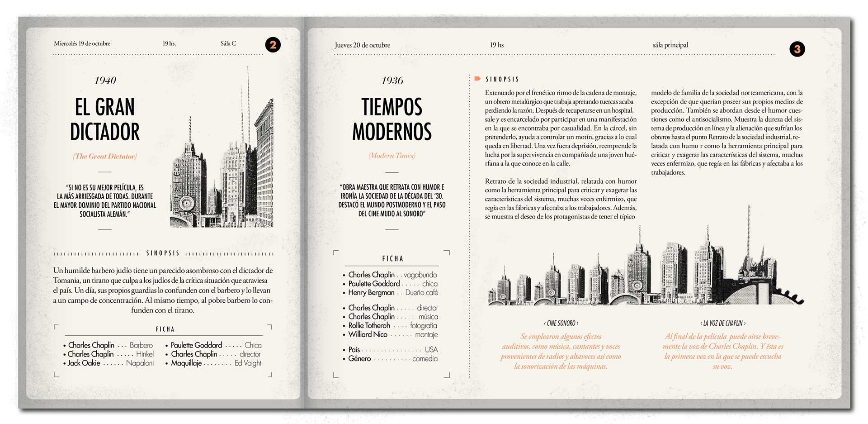This screenshot has height=424, width=868.
Task: Click the year '1936'
Action: click(x=392, y=81)
